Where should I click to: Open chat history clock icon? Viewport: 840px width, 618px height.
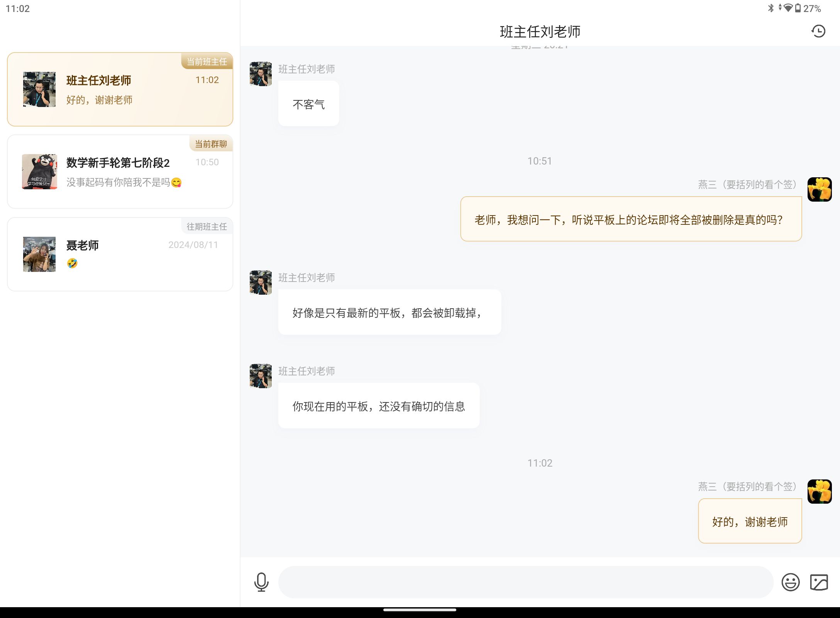(x=818, y=31)
